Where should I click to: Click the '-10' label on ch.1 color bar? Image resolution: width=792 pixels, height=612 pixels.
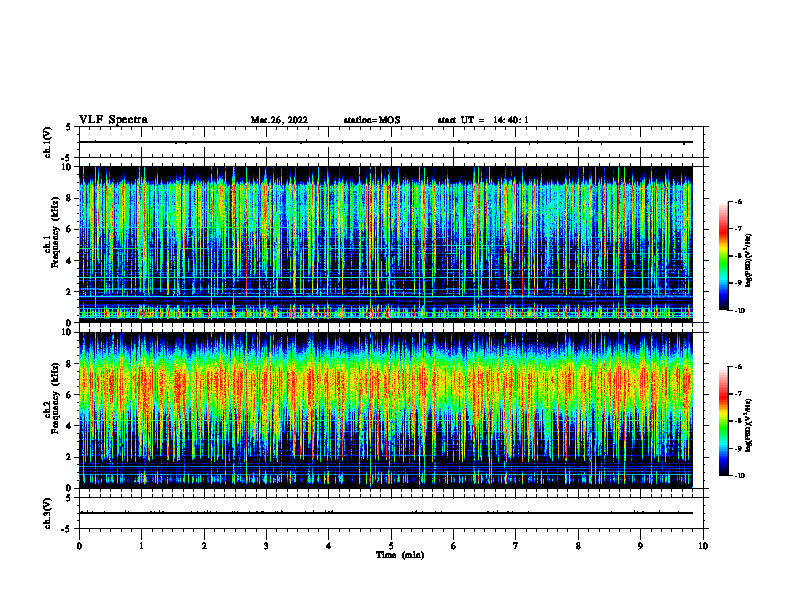tap(739, 311)
